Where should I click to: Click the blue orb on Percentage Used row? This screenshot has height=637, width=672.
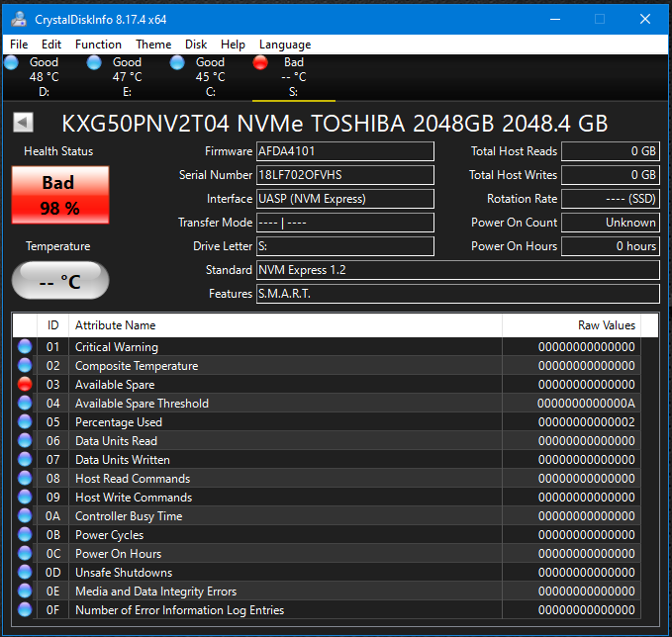[x=25, y=422]
